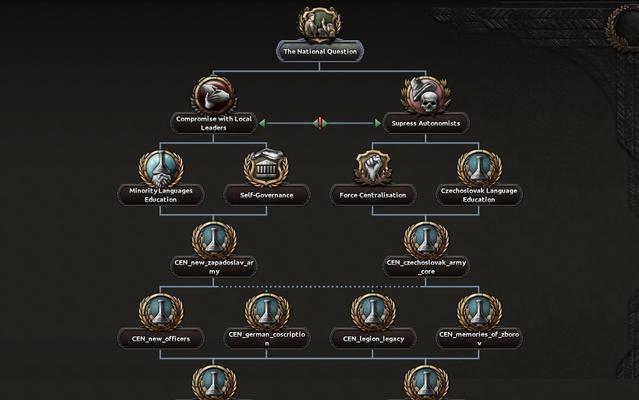This screenshot has height=400, width=639.
Task: Click the Force Centralisation label plate
Action: [x=372, y=195]
